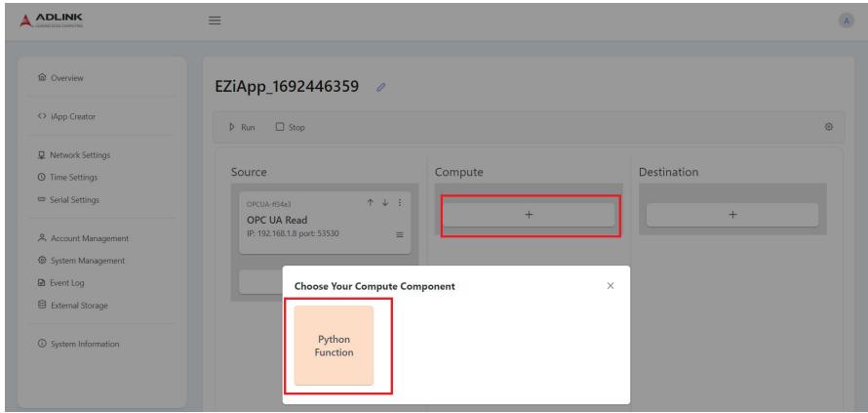
Task: Stop the iApp
Action: click(290, 128)
